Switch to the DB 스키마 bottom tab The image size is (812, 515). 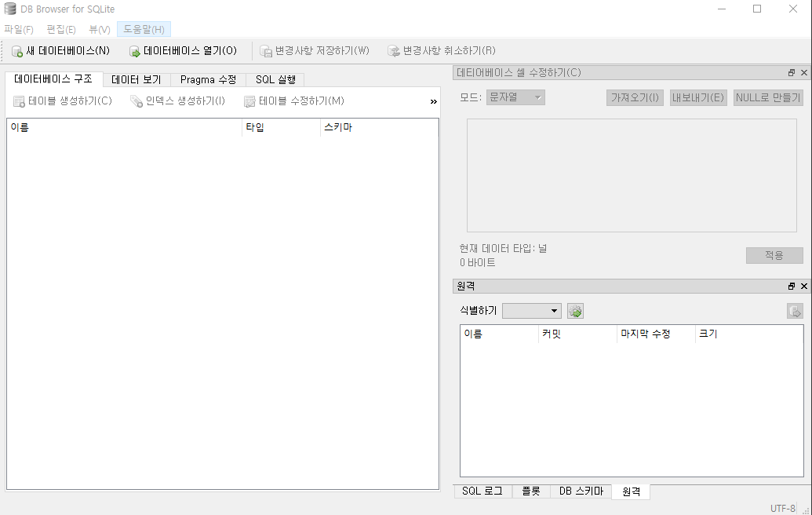pos(581,491)
